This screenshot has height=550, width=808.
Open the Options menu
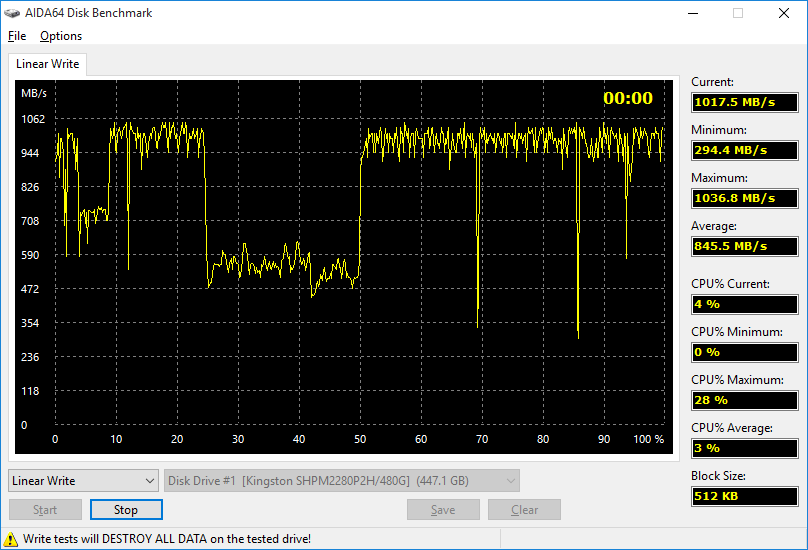61,36
